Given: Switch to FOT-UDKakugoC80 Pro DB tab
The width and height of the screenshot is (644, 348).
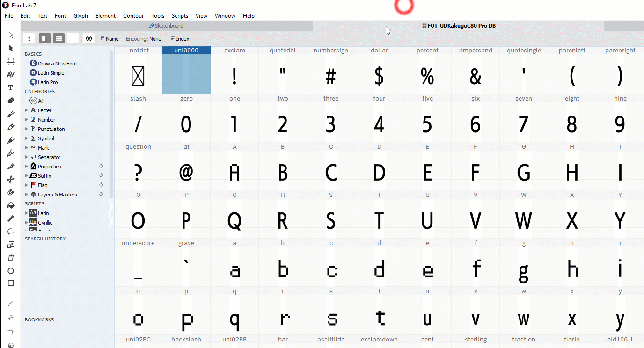Looking at the screenshot, I should point(459,26).
